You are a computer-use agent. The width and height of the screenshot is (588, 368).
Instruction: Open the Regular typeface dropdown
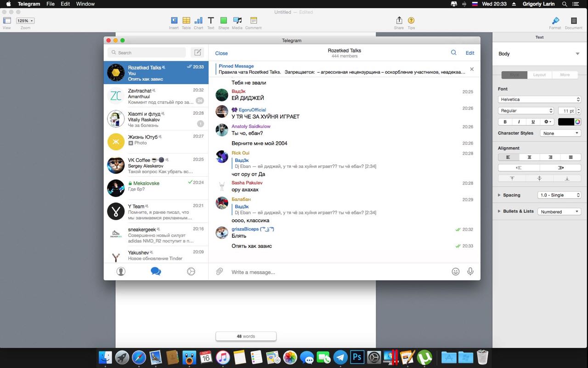[526, 111]
